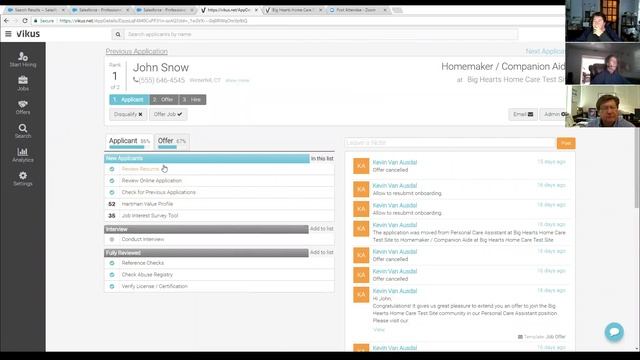Click Add to list beside Fully Reviewed header
This screenshot has height=360, width=640.
click(x=322, y=253)
